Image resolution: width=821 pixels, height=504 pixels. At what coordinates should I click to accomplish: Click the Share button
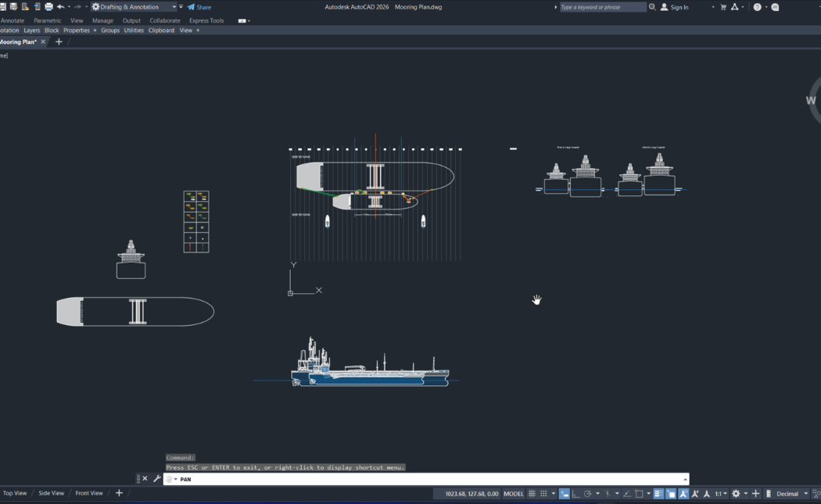pos(199,7)
